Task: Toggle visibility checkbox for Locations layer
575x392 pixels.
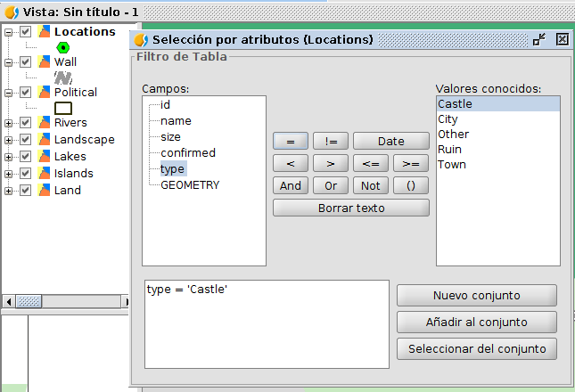Action: [26, 32]
